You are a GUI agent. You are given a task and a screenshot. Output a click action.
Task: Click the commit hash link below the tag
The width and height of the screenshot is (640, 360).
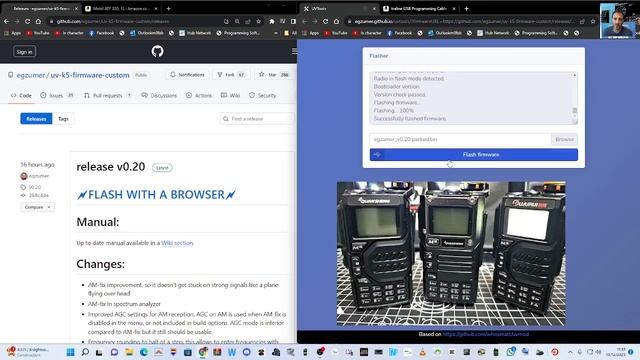[x=38, y=196]
